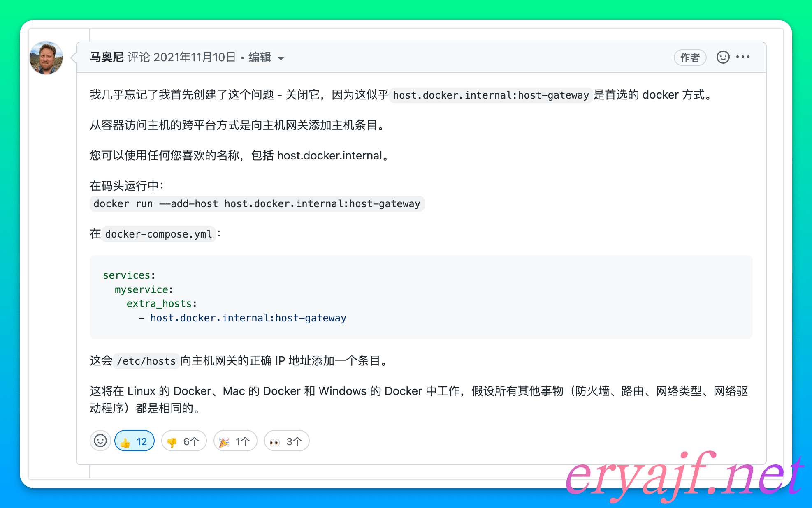Open the comment options dropdown via ellipsis
Viewport: 812px width, 508px height.
coord(743,57)
